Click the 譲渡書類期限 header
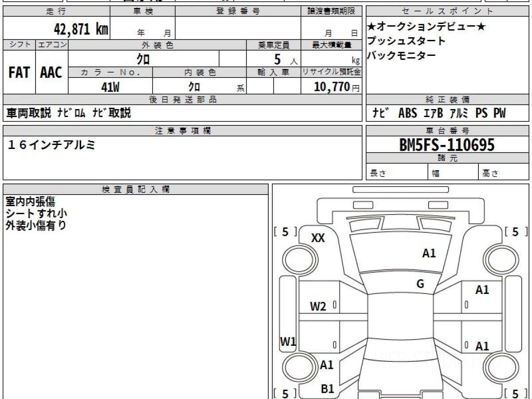 (x=331, y=12)
